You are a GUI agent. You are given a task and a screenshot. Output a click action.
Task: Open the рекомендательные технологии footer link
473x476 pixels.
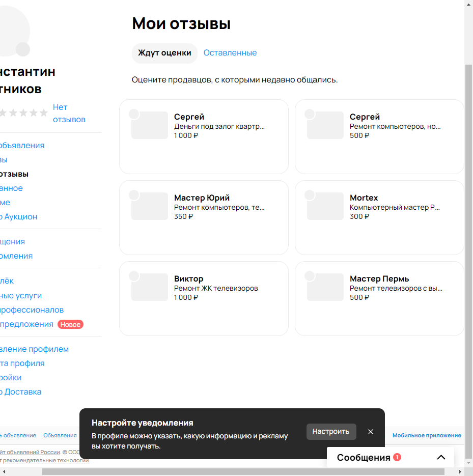click(x=46, y=460)
